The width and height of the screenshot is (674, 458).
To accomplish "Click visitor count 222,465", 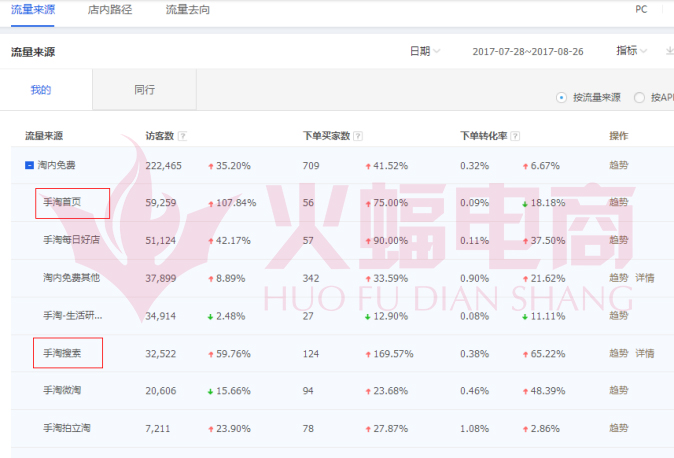I will [163, 166].
